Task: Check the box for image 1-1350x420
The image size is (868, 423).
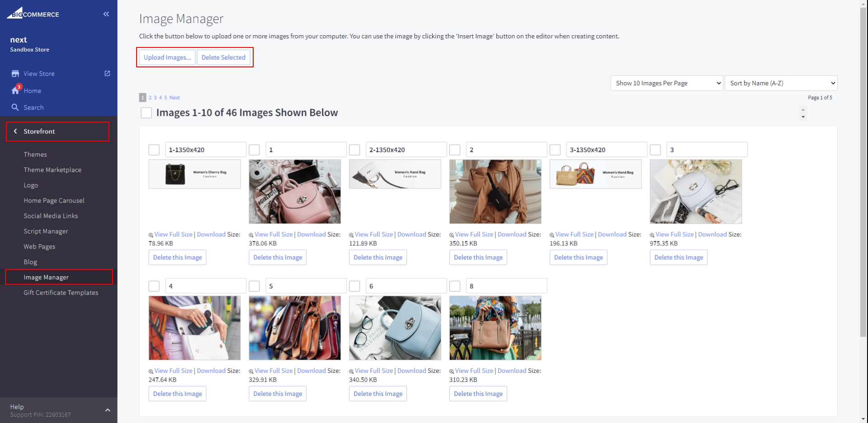Action: [154, 150]
